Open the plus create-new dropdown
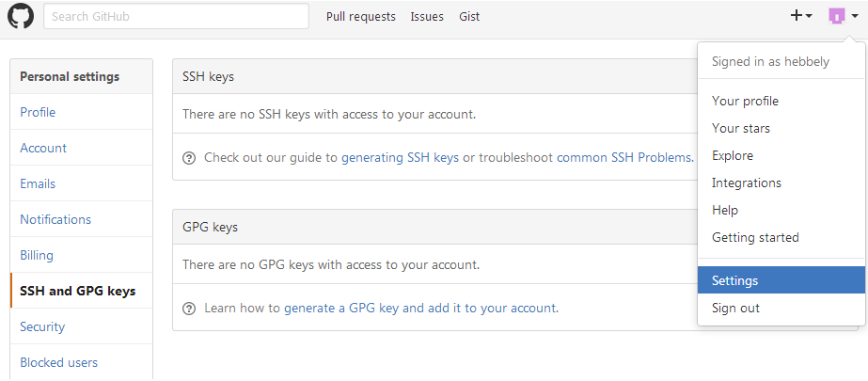The height and width of the screenshot is (381, 868). [x=800, y=16]
